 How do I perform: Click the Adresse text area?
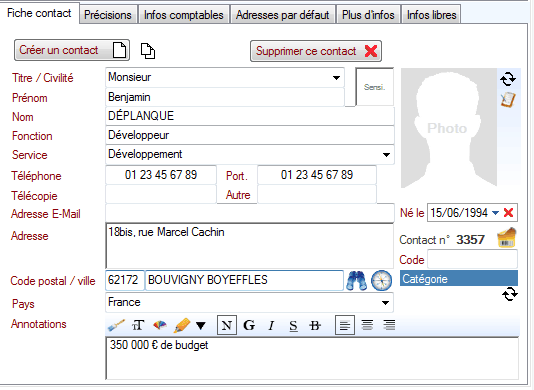point(250,246)
